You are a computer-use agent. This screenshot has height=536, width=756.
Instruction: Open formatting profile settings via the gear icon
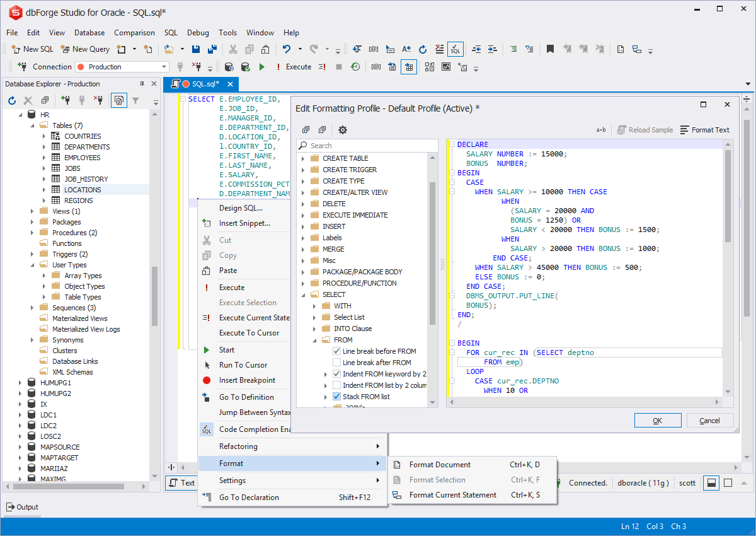click(342, 129)
